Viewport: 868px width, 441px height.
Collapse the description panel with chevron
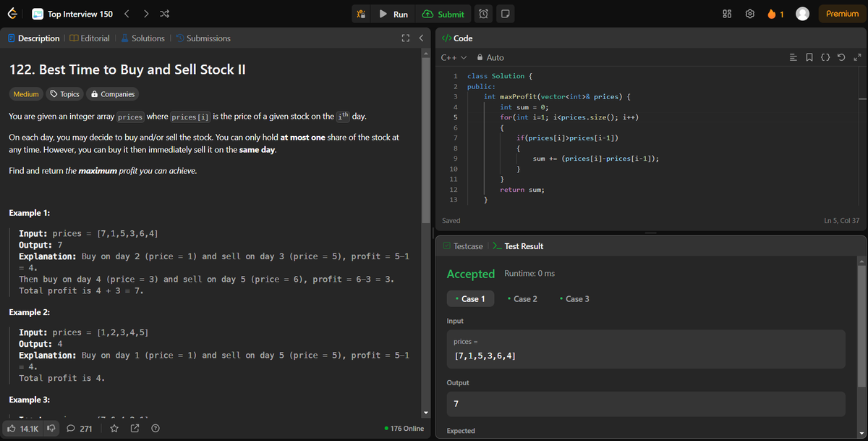coord(422,38)
